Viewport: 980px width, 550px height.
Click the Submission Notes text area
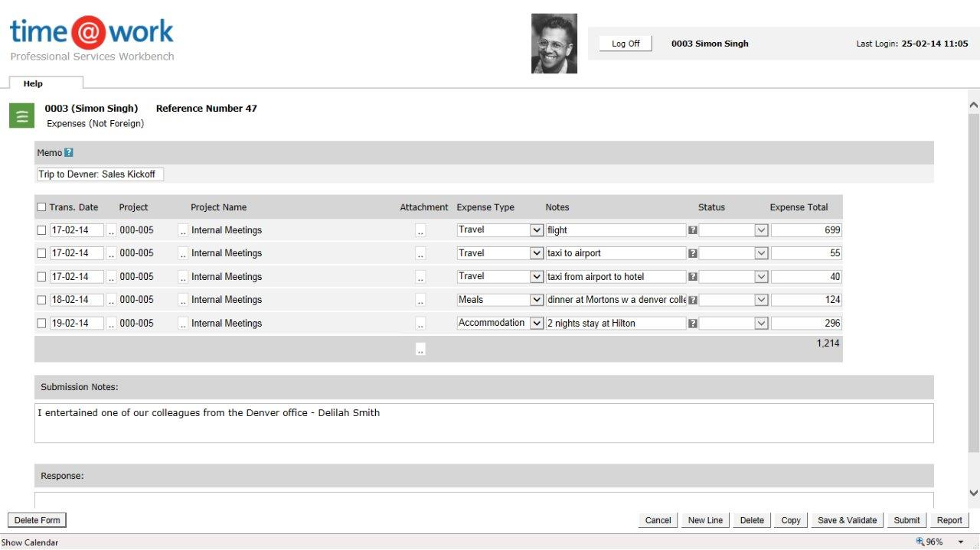coord(484,423)
